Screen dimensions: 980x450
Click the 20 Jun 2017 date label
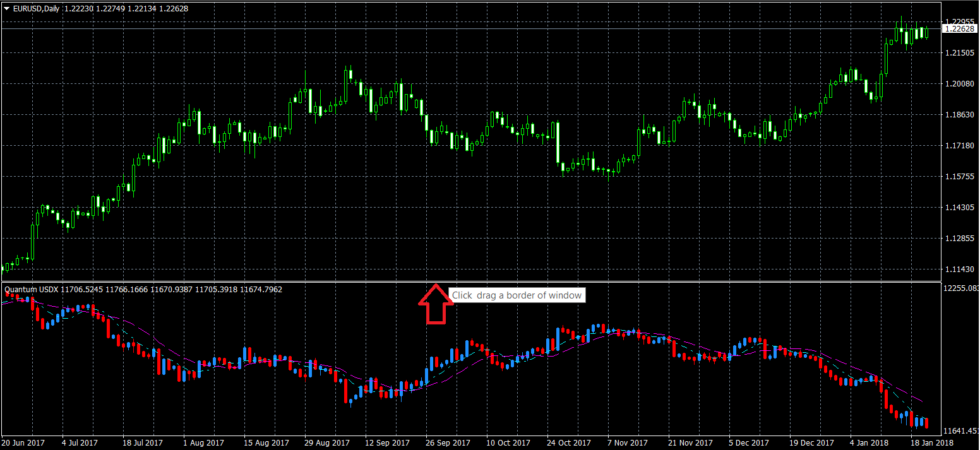pyautogui.click(x=24, y=443)
